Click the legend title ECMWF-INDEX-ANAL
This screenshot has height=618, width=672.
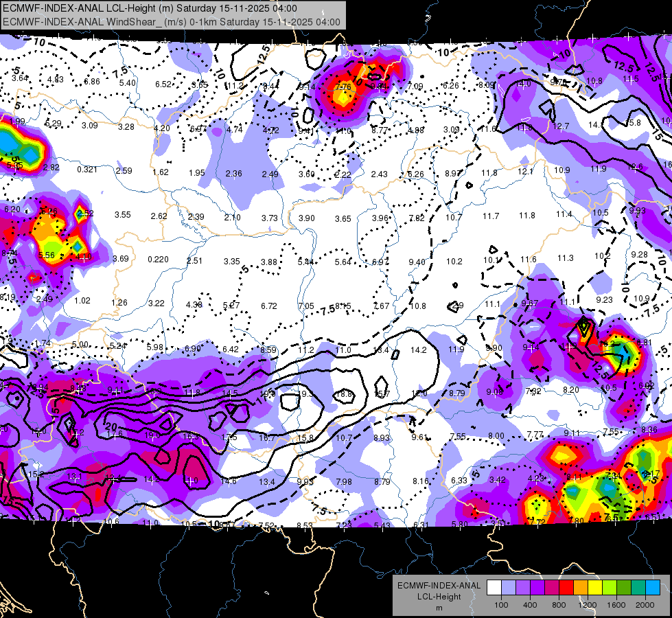pyautogui.click(x=439, y=586)
